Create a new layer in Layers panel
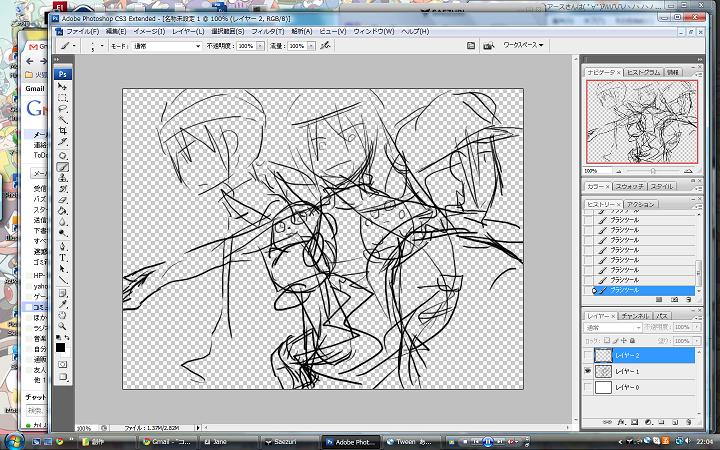720x450 pixels. 675,422
